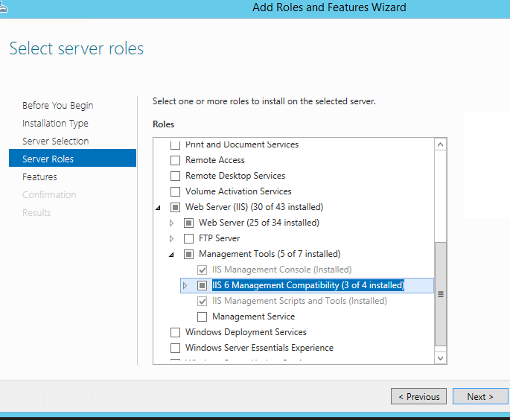Open the Features wizard step
This screenshot has width=510, height=420.
pos(39,177)
